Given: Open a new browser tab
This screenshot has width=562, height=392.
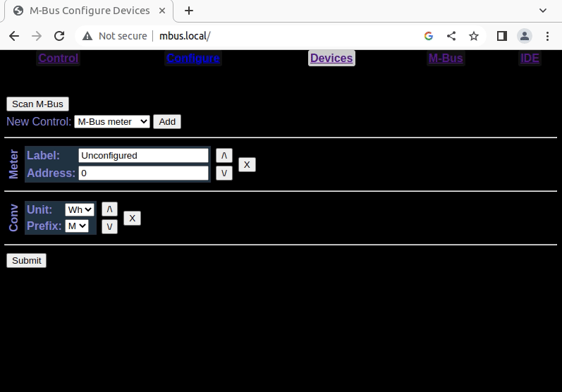Looking at the screenshot, I should 189,11.
